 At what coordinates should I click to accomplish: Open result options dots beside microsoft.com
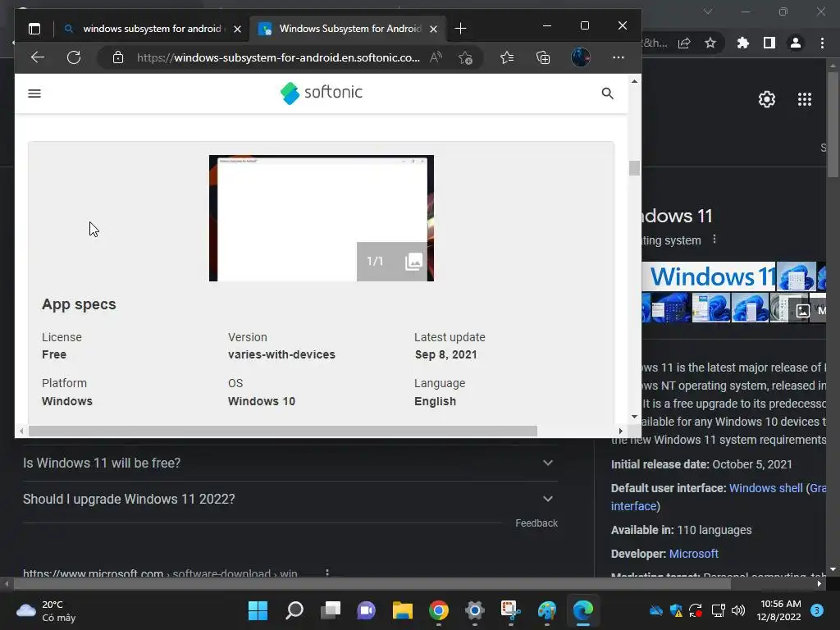click(x=327, y=573)
